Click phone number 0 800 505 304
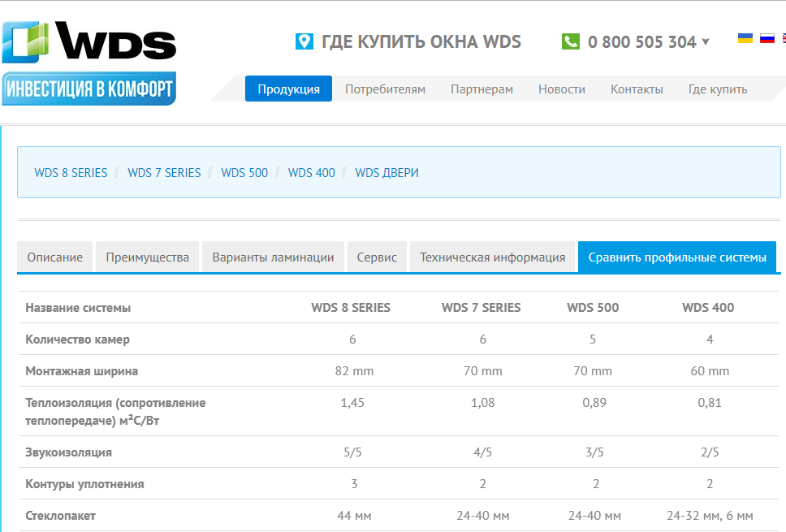Viewport: 786px width, 532px height. (642, 42)
